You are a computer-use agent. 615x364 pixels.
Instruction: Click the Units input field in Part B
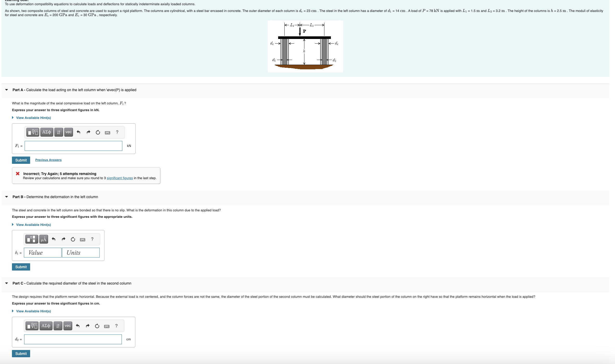[x=81, y=252]
